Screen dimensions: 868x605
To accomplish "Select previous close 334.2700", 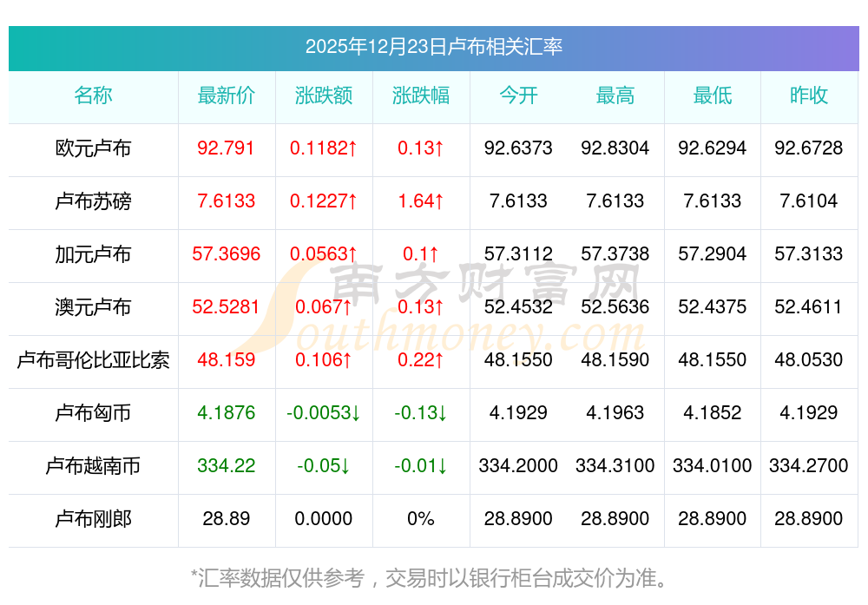I will point(809,465).
